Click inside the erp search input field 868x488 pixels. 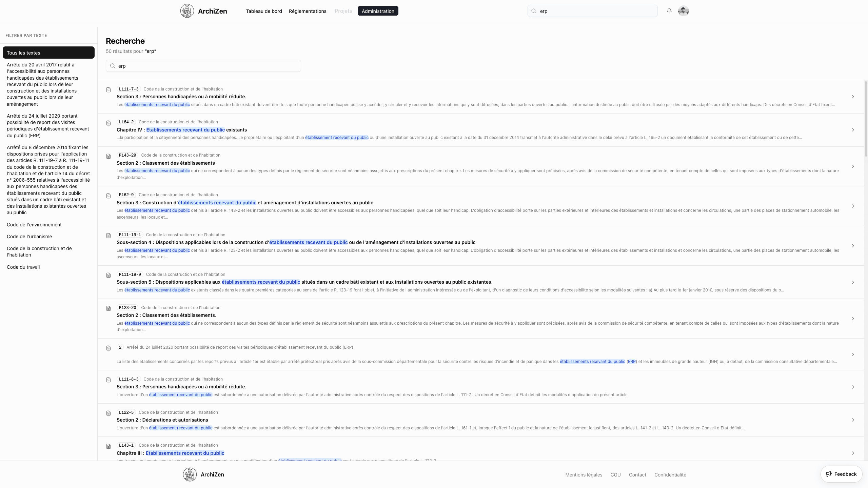click(203, 66)
